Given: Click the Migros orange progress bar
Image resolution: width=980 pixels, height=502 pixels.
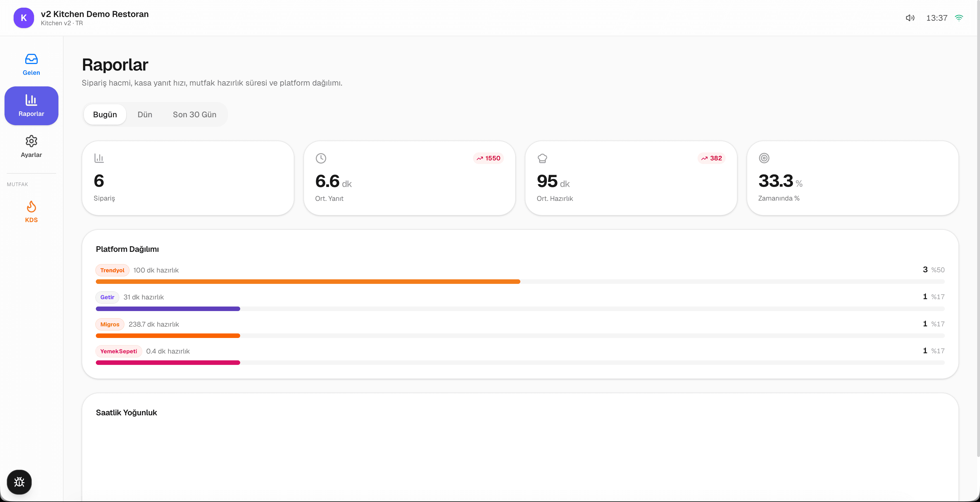Looking at the screenshot, I should coord(168,335).
